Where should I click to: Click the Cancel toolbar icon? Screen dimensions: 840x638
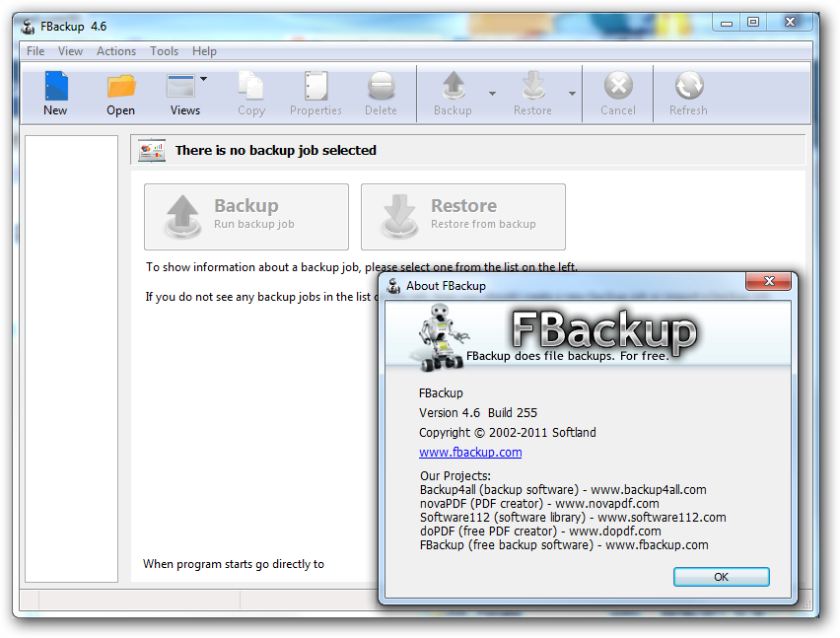618,86
